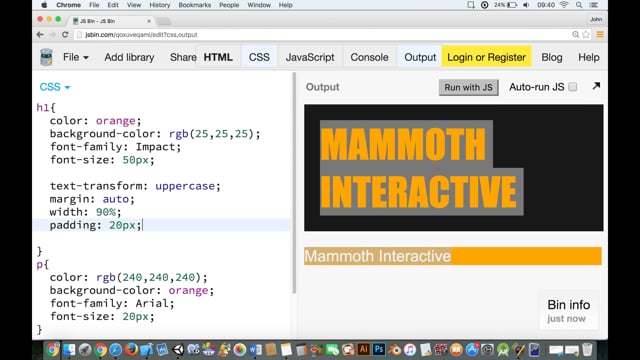
Task: Open Chrome hamburger menu
Action: 600,35
